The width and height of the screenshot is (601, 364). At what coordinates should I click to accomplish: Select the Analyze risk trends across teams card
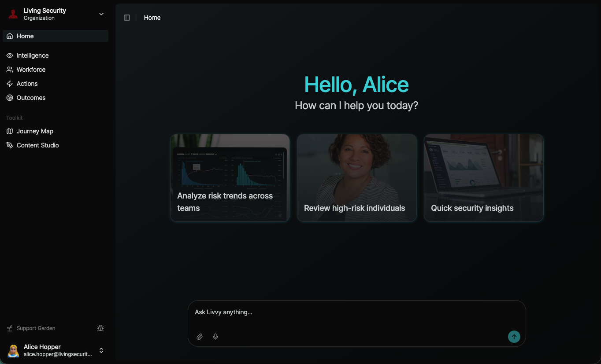230,178
